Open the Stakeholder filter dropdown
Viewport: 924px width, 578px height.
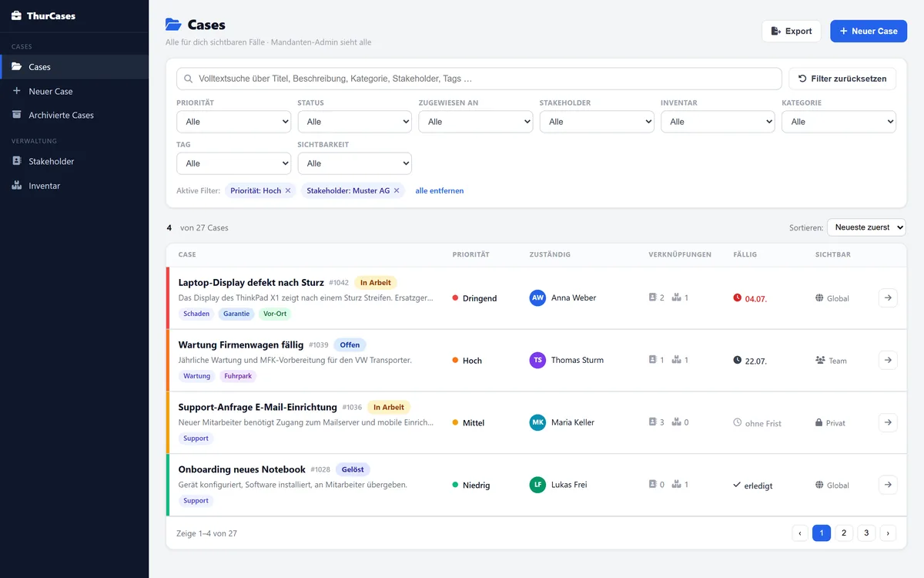[597, 122]
